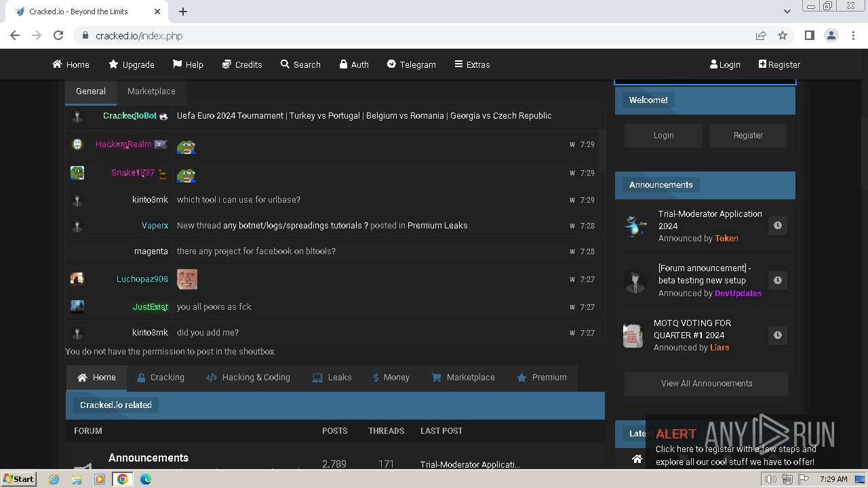Select the Home category tab
Image resolution: width=868 pixels, height=488 pixels.
tap(96, 378)
